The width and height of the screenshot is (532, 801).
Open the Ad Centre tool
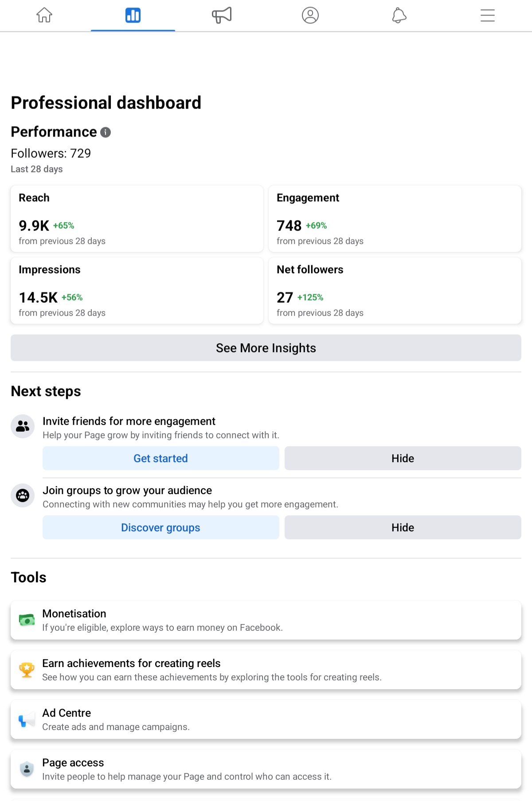coord(266,719)
